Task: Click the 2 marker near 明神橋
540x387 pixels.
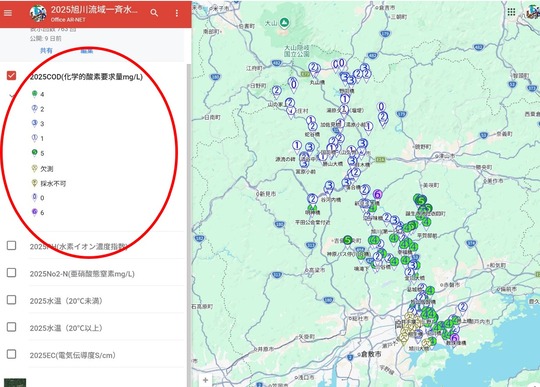Action: (x=312, y=199)
